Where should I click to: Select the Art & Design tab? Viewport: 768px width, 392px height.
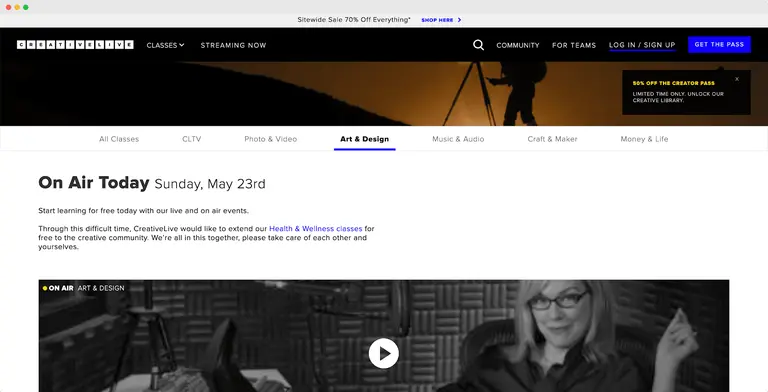(x=364, y=139)
